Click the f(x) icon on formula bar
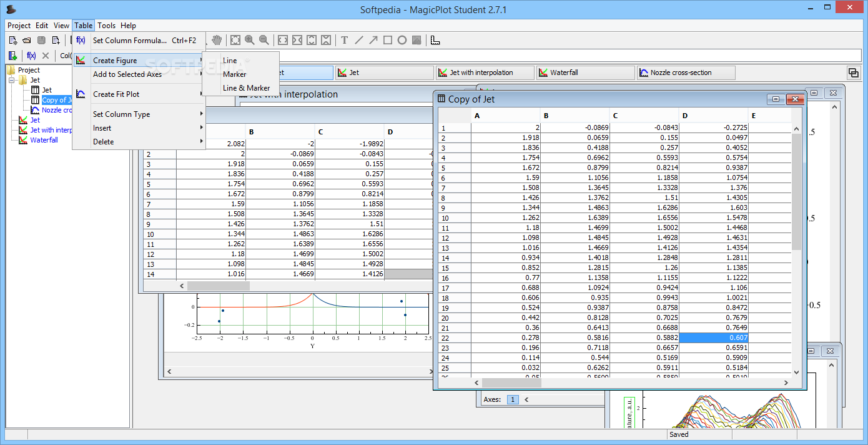The image size is (868, 445). [x=31, y=56]
